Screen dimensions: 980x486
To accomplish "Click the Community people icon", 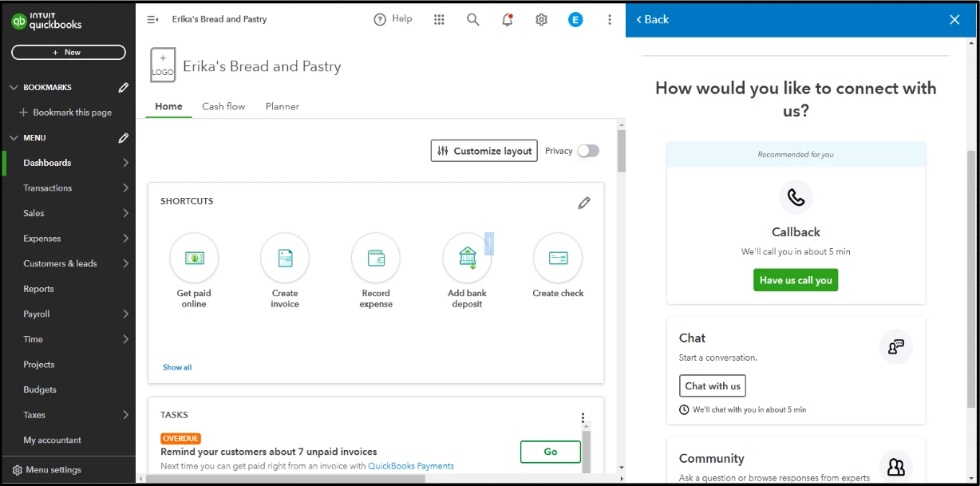I will pyautogui.click(x=896, y=467).
